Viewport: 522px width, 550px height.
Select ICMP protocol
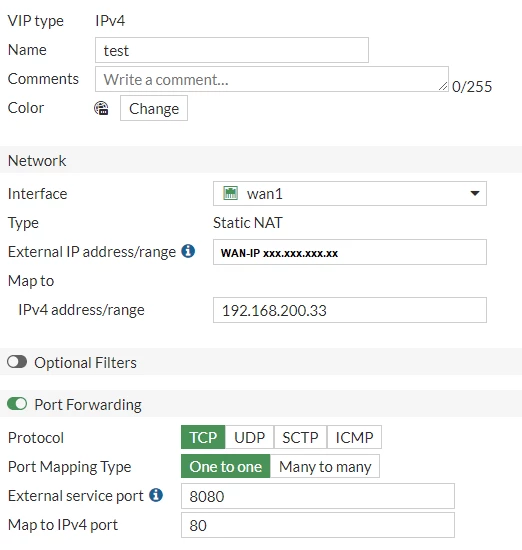(x=354, y=437)
